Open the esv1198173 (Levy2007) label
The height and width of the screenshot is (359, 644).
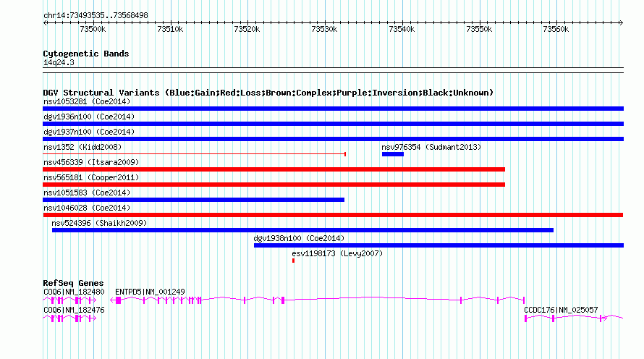(x=337, y=253)
